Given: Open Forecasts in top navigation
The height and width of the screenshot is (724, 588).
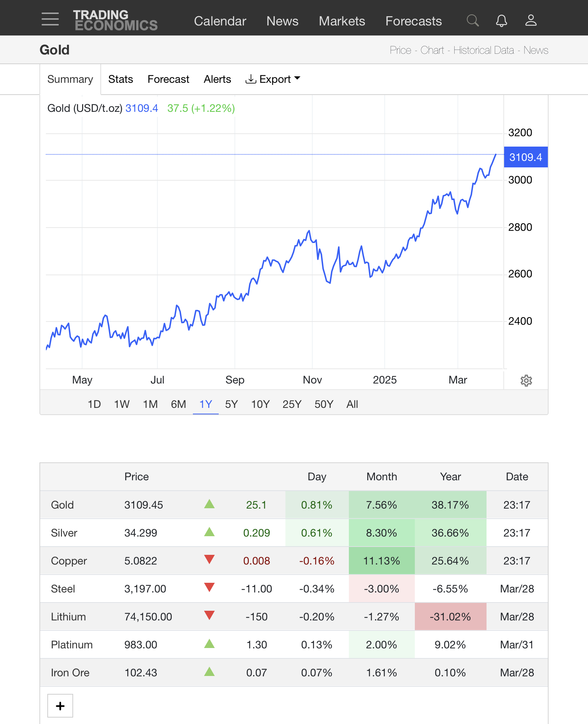Looking at the screenshot, I should pyautogui.click(x=414, y=21).
